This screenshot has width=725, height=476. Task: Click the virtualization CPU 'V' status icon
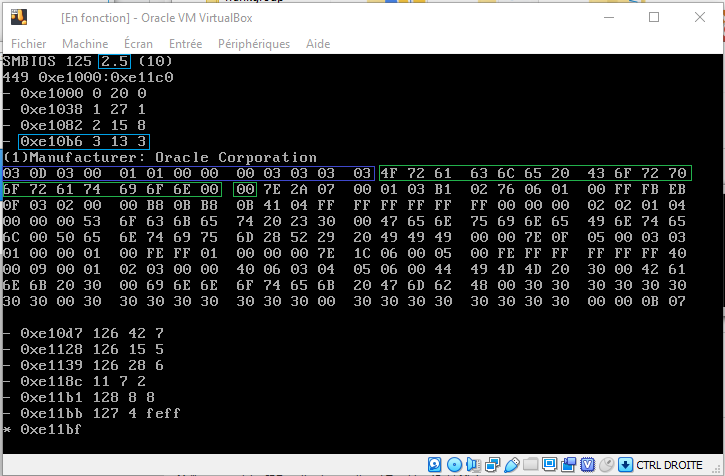pos(587,464)
